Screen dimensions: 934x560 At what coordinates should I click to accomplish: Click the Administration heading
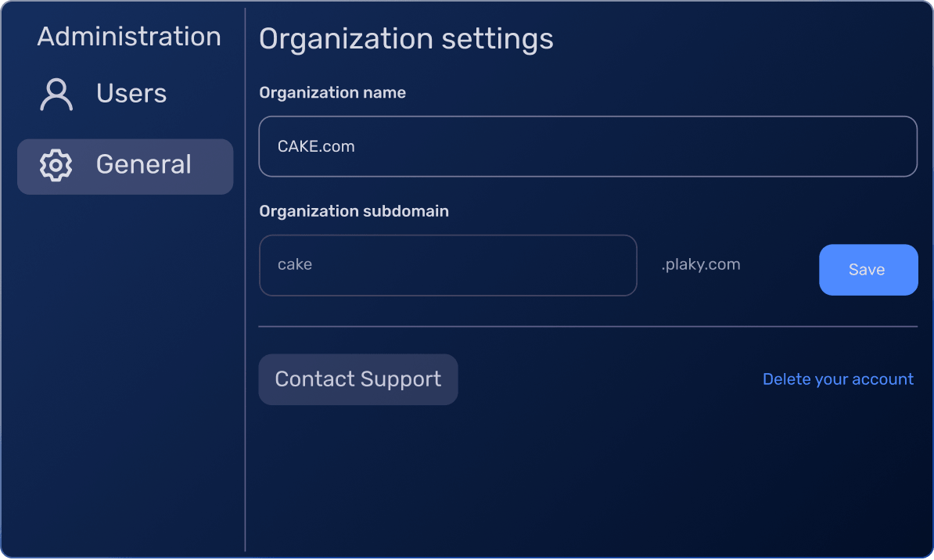pos(129,37)
